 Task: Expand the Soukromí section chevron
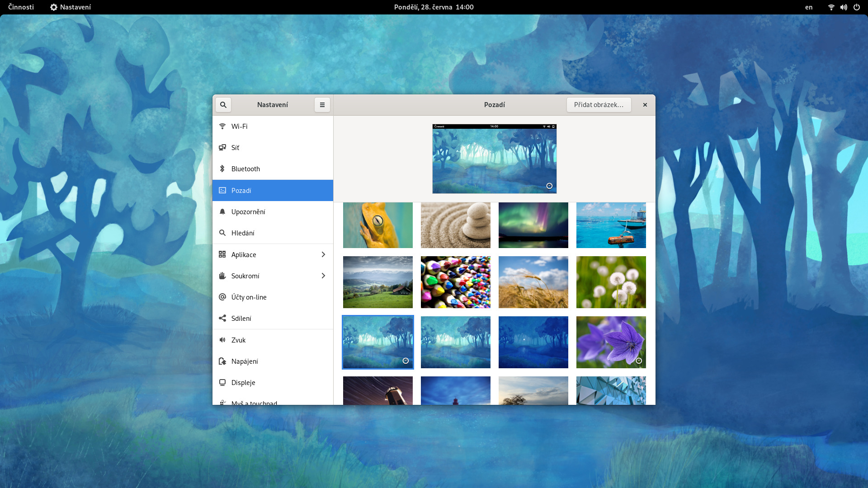click(323, 276)
